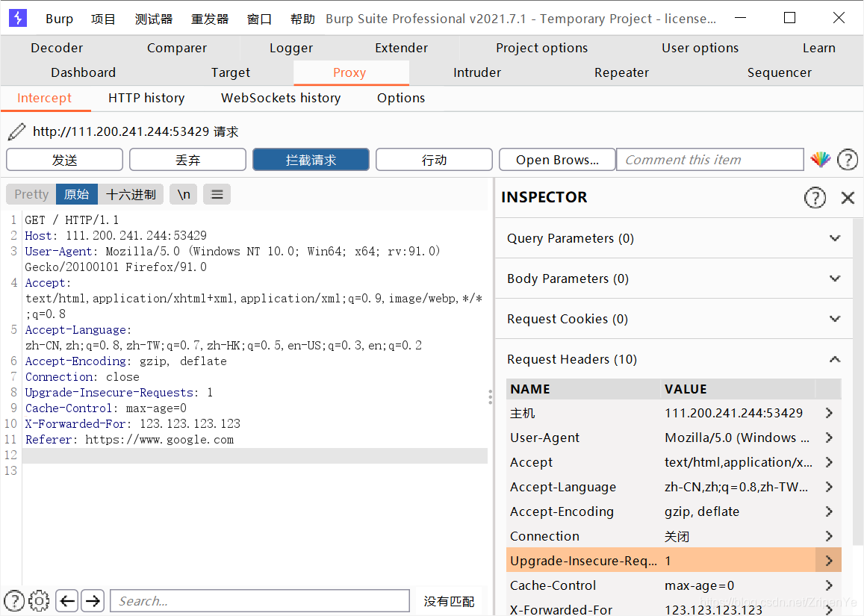Go to previous search match arrow
This screenshot has width=864, height=616.
(x=67, y=600)
